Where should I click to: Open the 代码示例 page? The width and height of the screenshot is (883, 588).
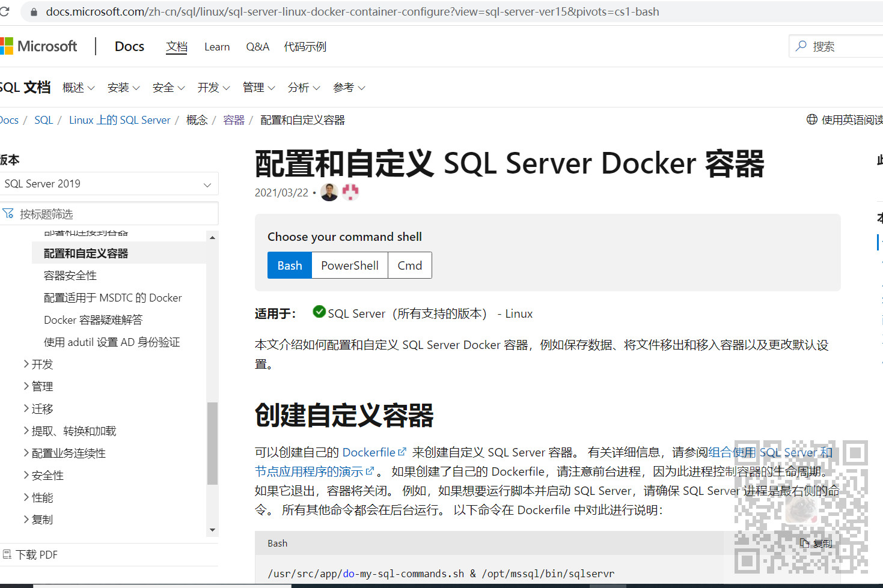tap(305, 47)
